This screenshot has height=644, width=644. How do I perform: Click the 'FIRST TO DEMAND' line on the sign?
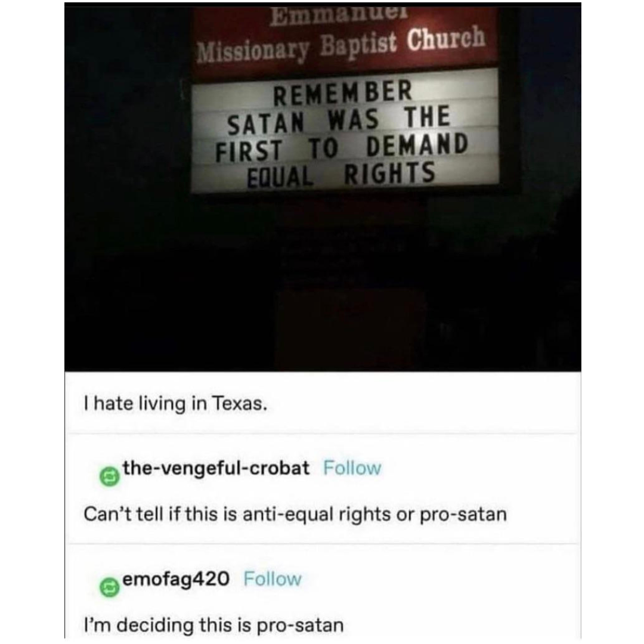[x=342, y=148]
